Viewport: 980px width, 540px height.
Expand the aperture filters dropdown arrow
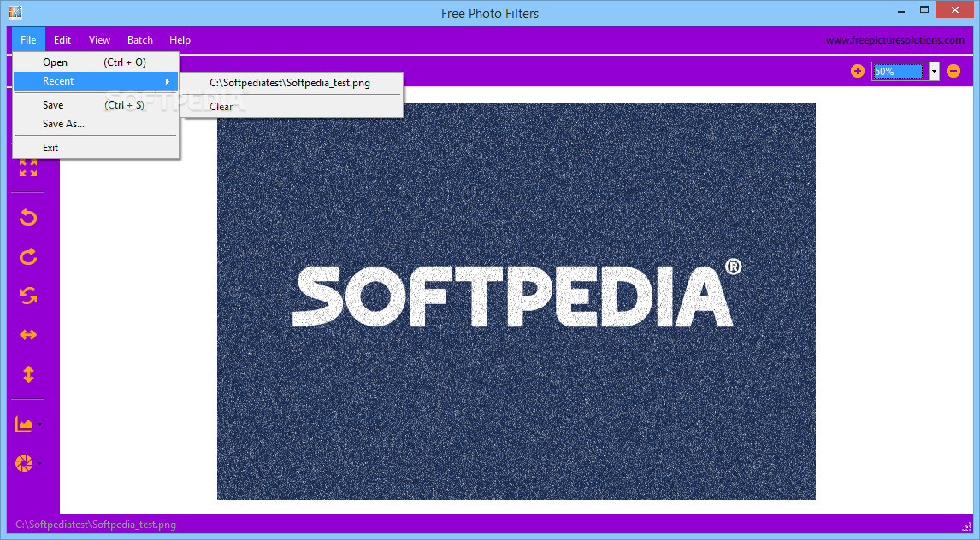click(40, 463)
